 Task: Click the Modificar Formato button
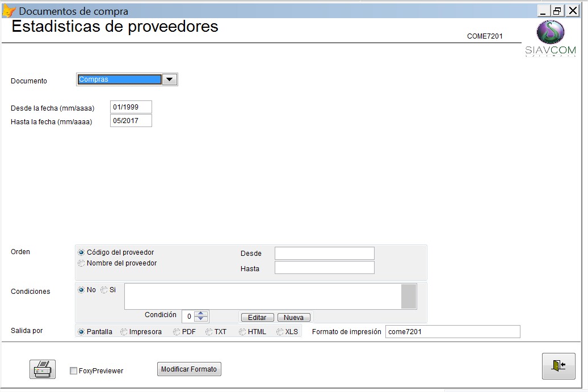click(x=189, y=369)
